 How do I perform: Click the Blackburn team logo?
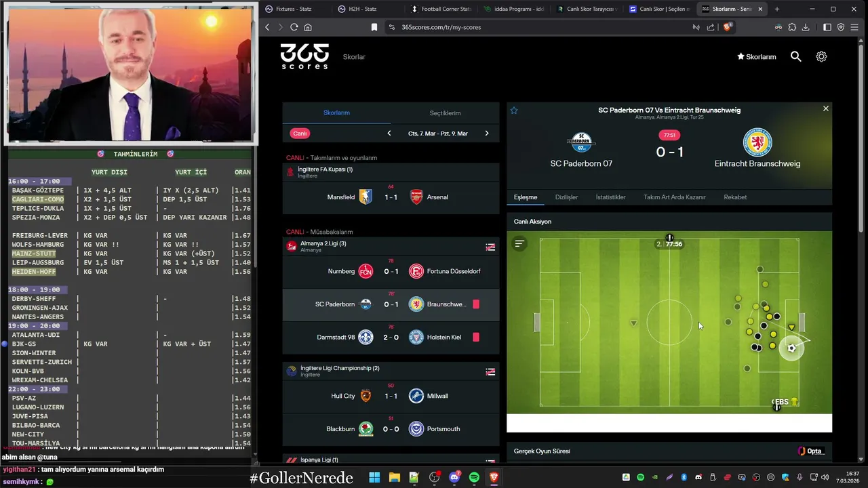click(366, 429)
